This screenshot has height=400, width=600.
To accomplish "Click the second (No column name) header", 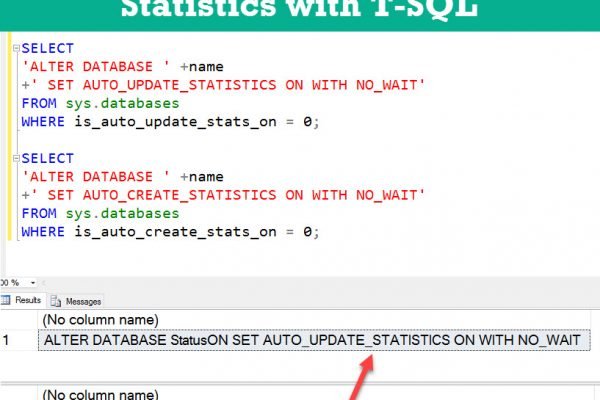I will point(100,394).
